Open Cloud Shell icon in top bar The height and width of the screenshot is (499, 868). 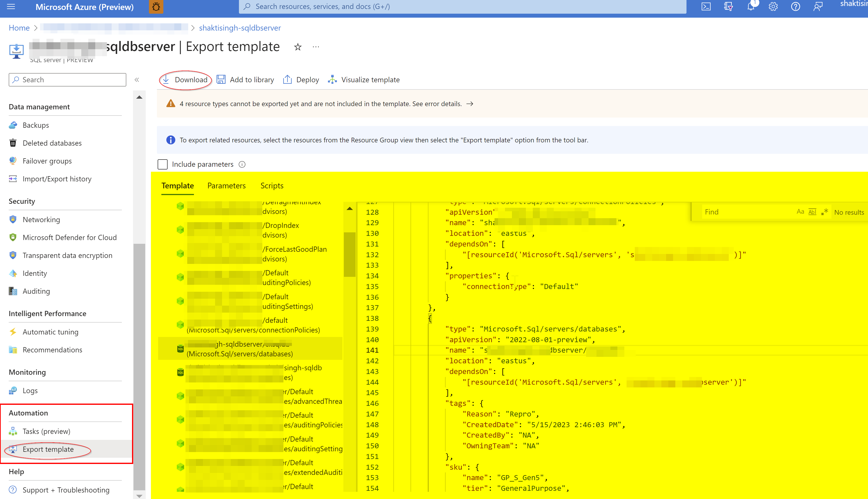pyautogui.click(x=706, y=6)
